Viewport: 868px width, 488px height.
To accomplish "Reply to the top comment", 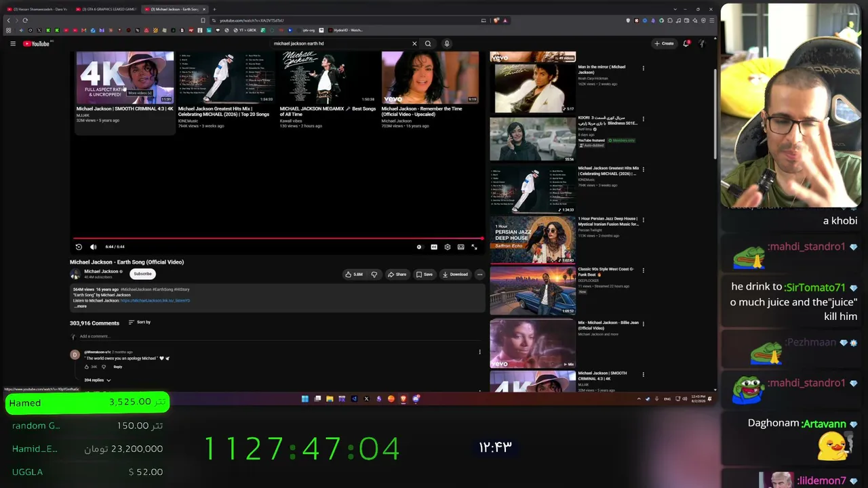I will coord(118,367).
